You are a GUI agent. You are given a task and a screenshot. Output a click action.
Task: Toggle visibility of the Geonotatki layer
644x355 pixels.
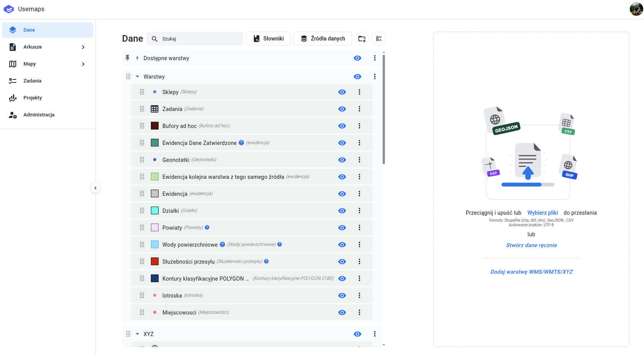(x=342, y=160)
